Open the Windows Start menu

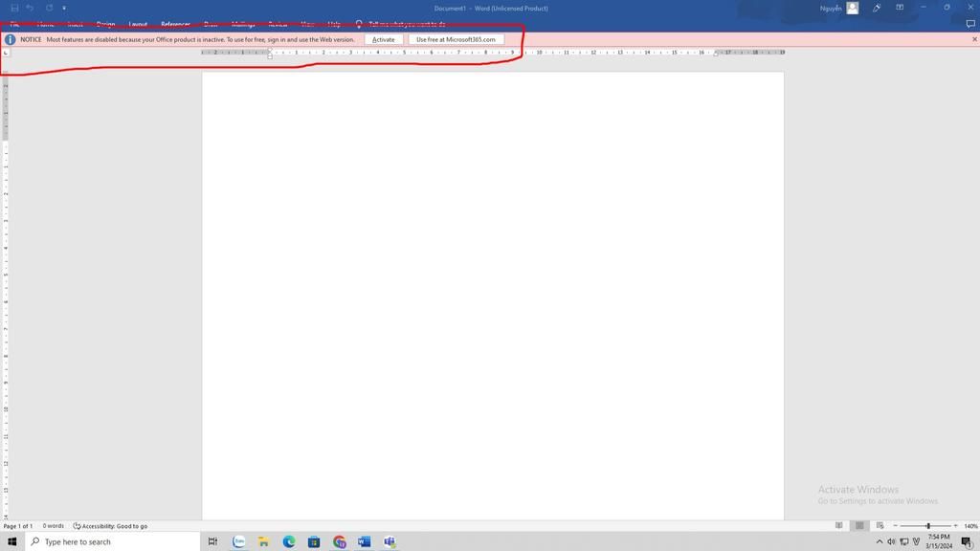(11, 541)
